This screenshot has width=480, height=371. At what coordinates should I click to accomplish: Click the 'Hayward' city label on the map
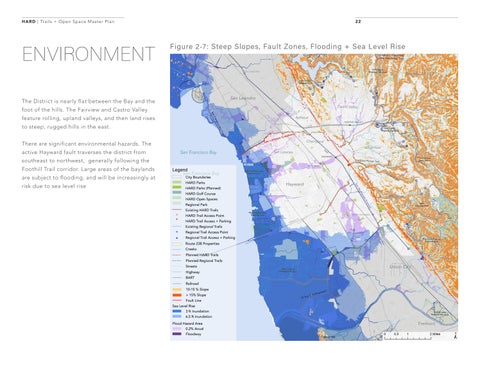click(295, 184)
